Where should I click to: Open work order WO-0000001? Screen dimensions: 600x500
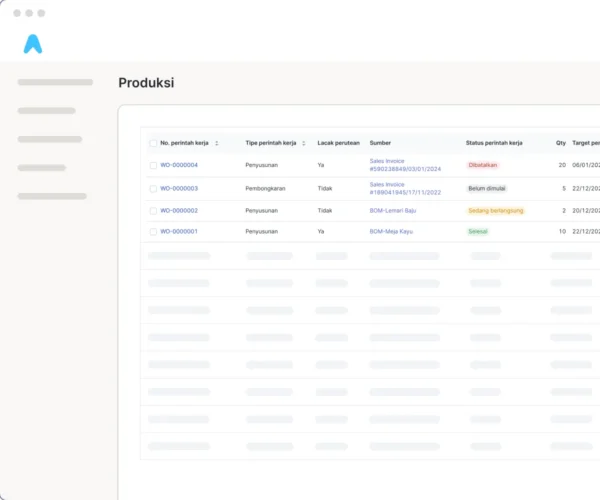179,231
